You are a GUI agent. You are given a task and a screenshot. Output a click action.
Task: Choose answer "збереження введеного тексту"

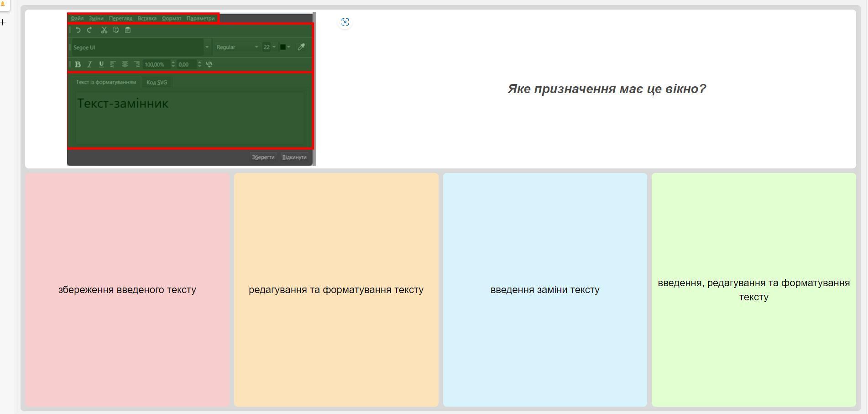click(127, 289)
